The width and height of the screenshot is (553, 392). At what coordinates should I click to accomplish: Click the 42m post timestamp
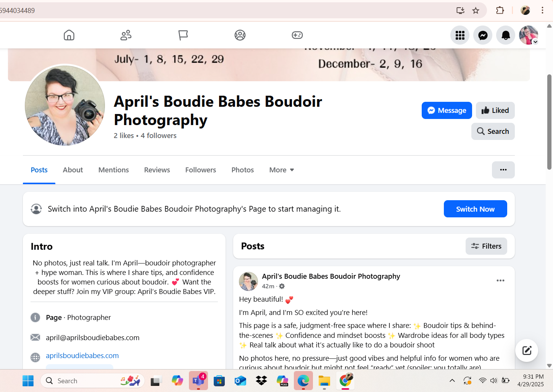click(x=268, y=286)
